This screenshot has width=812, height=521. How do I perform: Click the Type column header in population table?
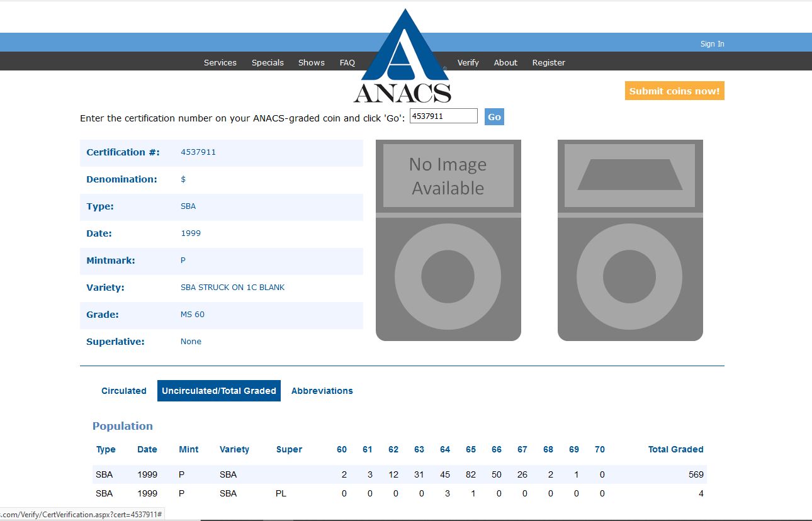coord(106,449)
